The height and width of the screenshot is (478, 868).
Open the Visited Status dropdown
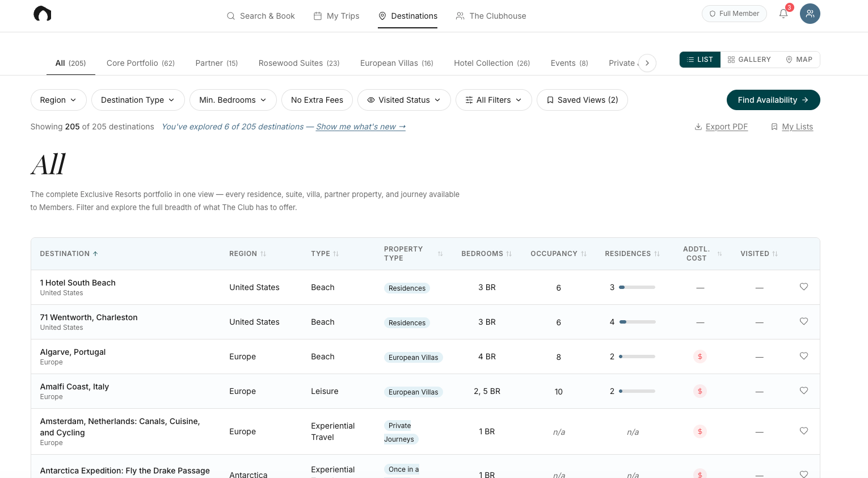click(x=404, y=100)
